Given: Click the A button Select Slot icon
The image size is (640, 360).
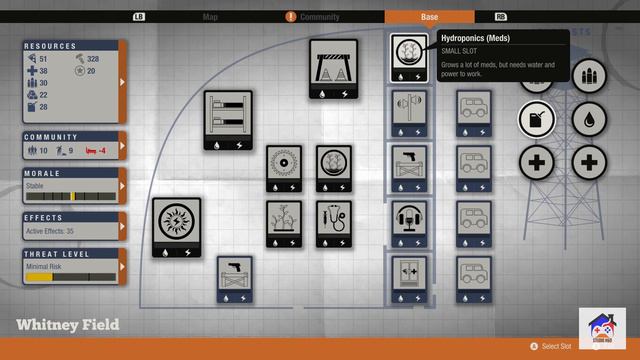Looking at the screenshot, I should (x=534, y=346).
